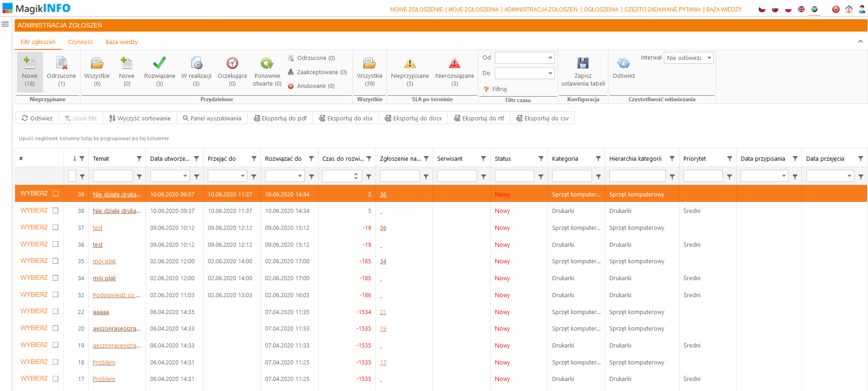The height and width of the screenshot is (391, 868).
Task: Click the red power logout icon
Action: pos(835,9)
